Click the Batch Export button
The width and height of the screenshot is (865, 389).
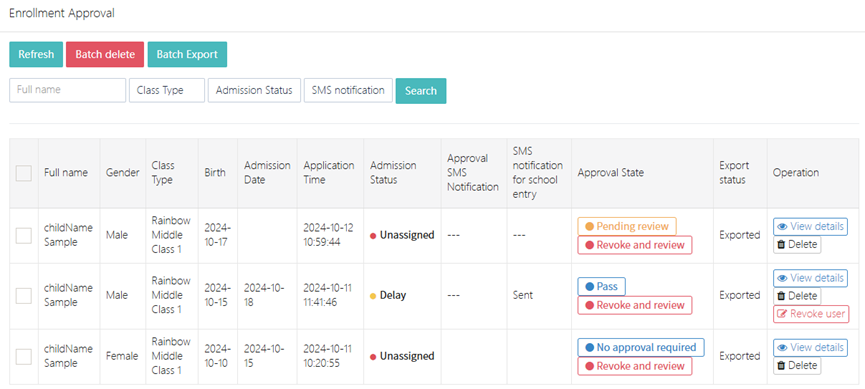click(x=187, y=55)
